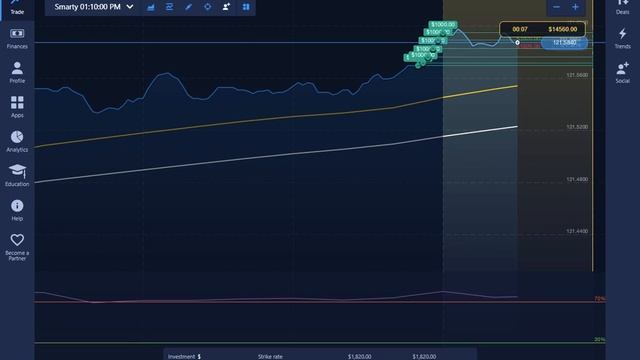The height and width of the screenshot is (360, 640).
Task: Click the 121.5600 price axis label
Action: click(577, 75)
